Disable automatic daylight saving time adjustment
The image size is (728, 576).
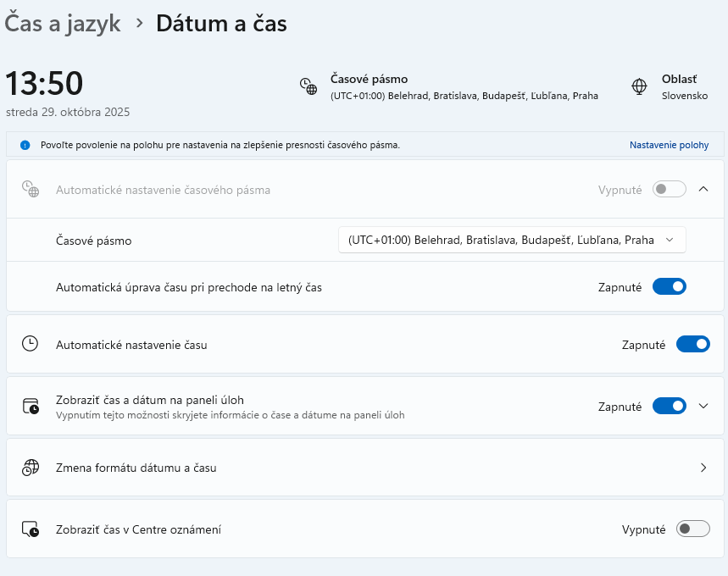669,287
